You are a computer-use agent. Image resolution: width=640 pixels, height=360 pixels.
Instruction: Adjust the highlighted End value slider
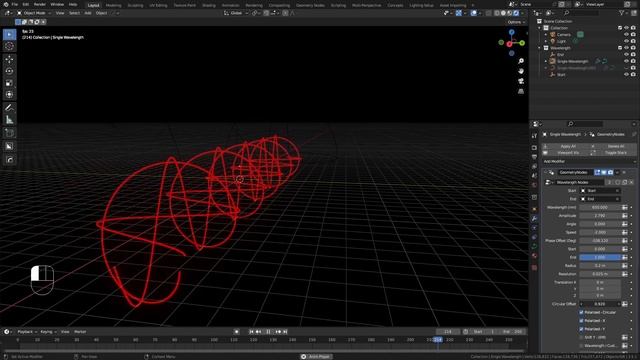tap(600, 257)
